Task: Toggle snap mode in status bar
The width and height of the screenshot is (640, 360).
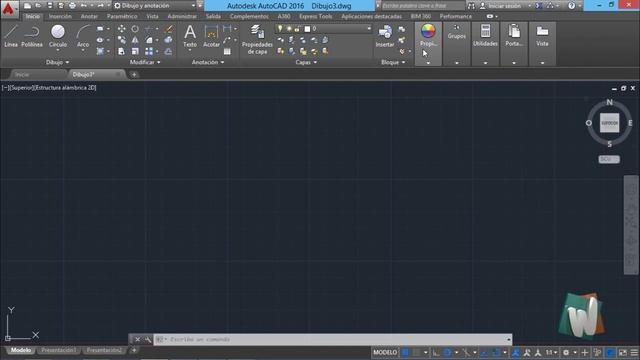Action: click(x=416, y=352)
